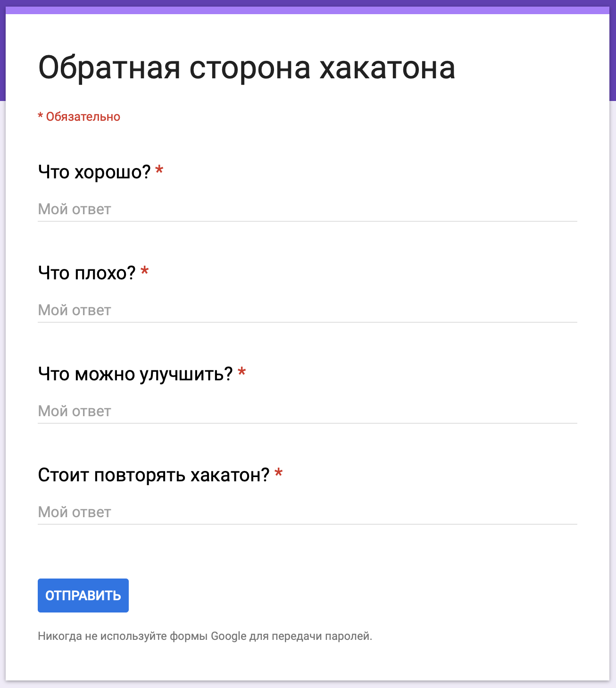Click the form title "Обратная сторона хакатона"

point(247,68)
